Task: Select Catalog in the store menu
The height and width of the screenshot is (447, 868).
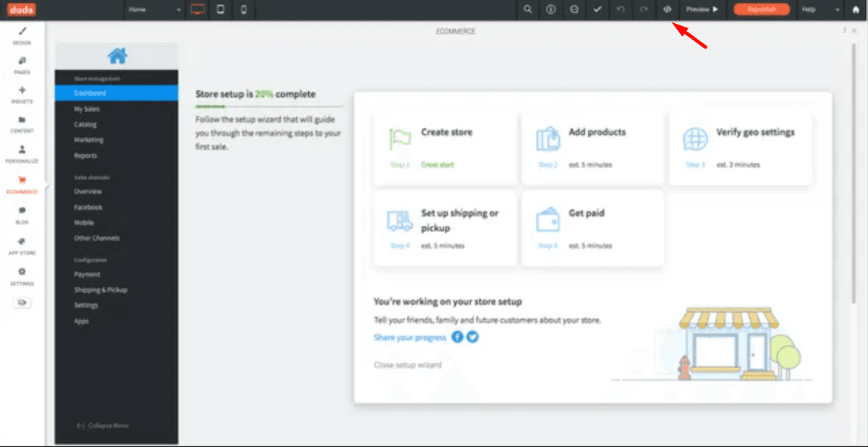Action: [x=85, y=124]
